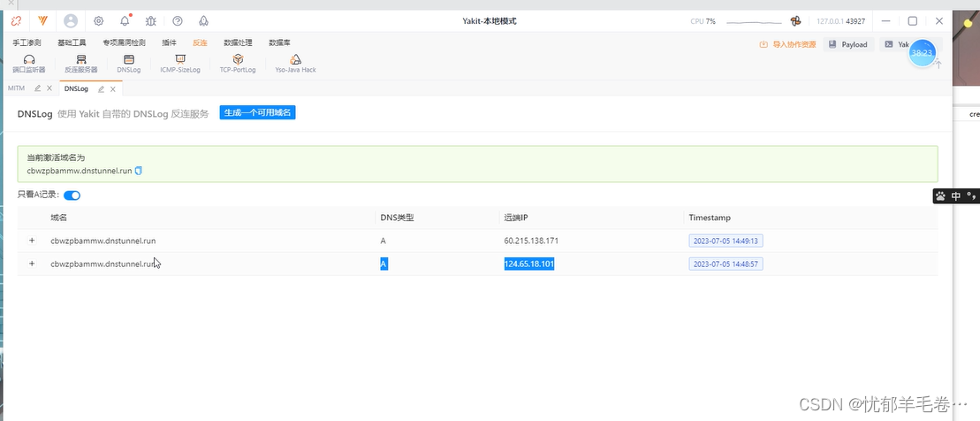Copy the active domain name
Image resolution: width=980 pixels, height=421 pixels.
[x=139, y=170]
